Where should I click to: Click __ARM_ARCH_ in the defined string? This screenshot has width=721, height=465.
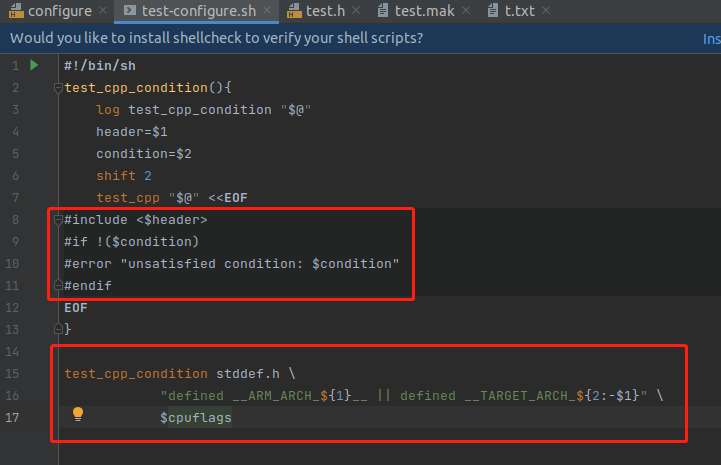click(x=276, y=396)
